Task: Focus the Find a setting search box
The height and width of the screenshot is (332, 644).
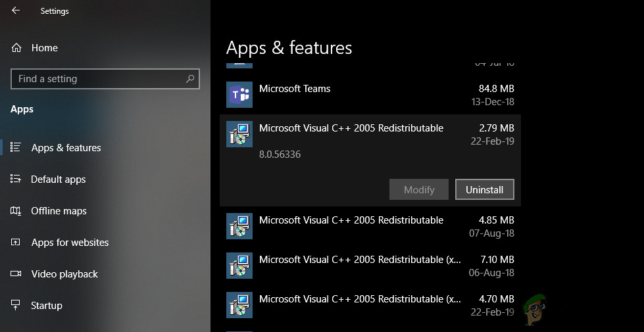Action: pos(99,79)
